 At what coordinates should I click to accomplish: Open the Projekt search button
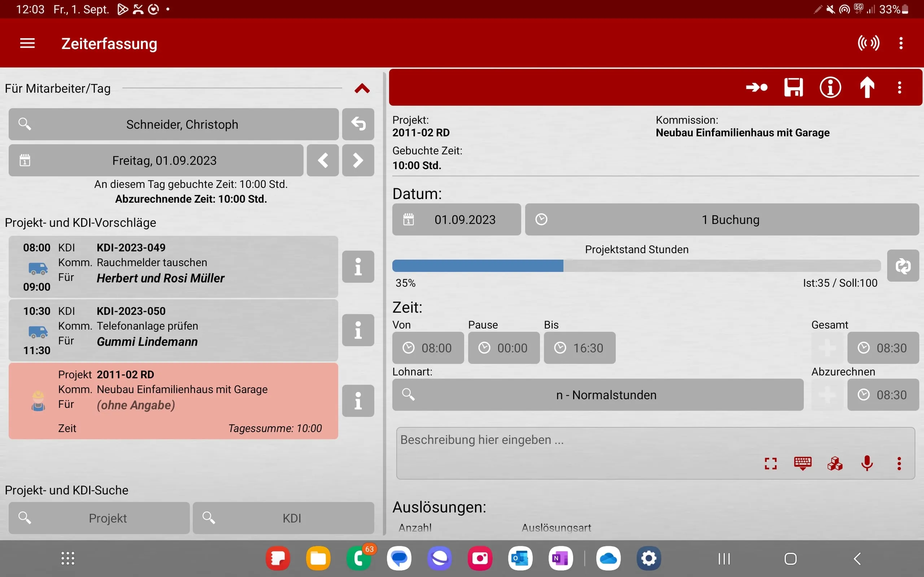click(x=99, y=518)
